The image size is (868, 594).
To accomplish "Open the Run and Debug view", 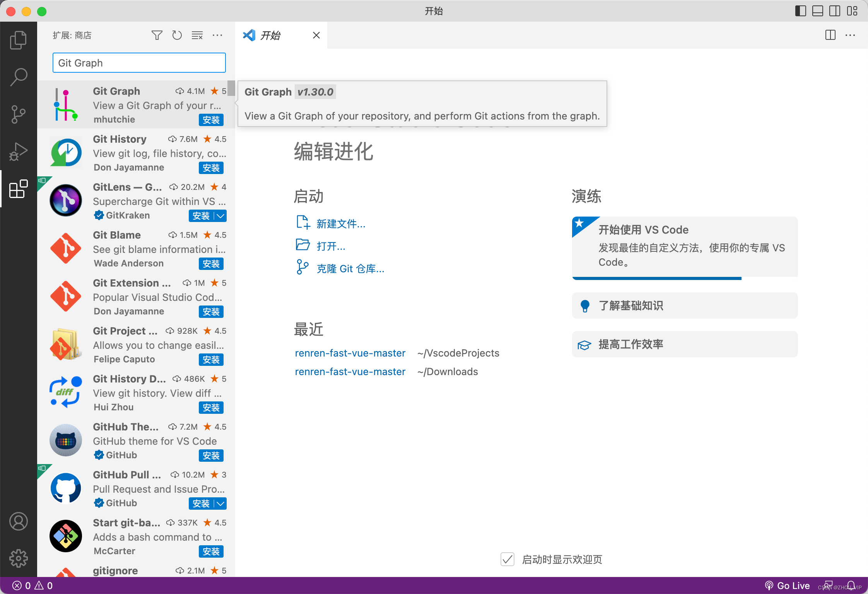I will (x=18, y=151).
